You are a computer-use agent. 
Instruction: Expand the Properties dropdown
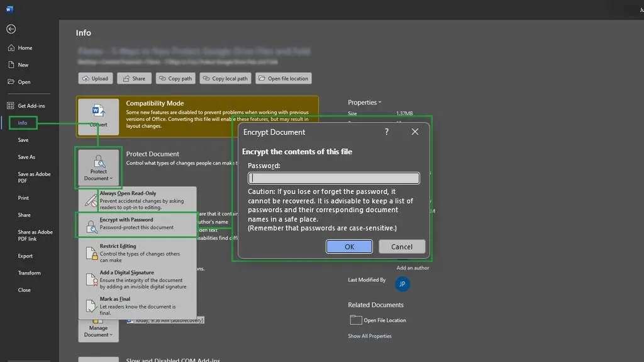pyautogui.click(x=364, y=103)
